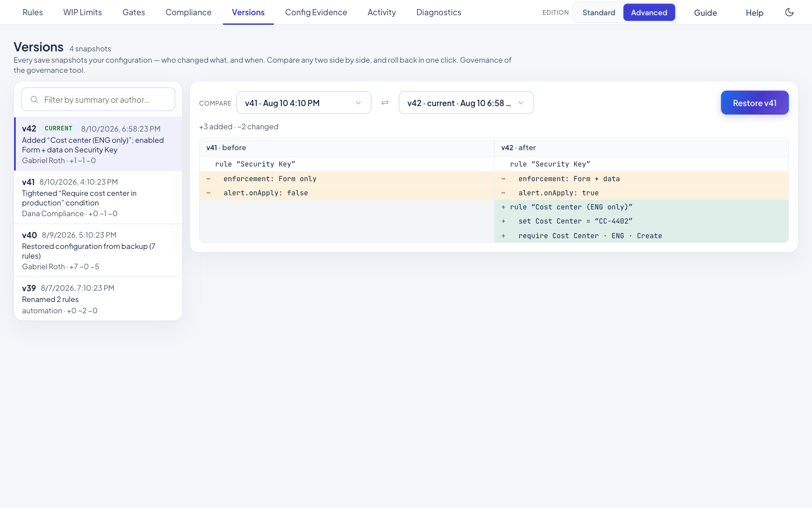Click the swap versions arrows icon
The image size is (812, 508).
pos(385,103)
